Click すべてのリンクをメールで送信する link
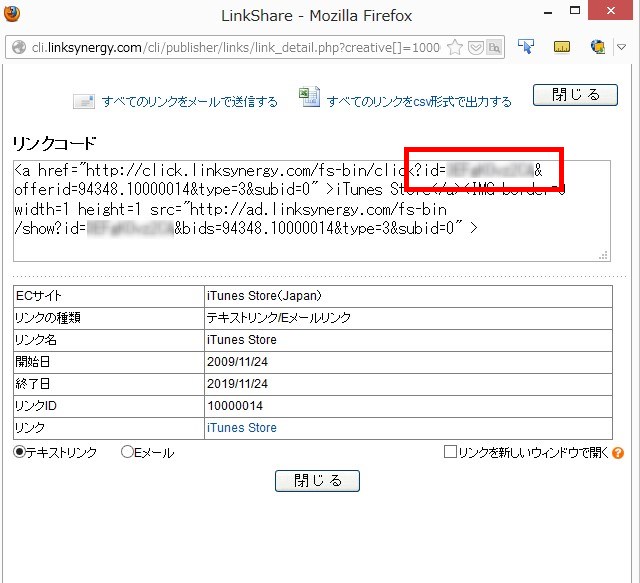 point(189,101)
